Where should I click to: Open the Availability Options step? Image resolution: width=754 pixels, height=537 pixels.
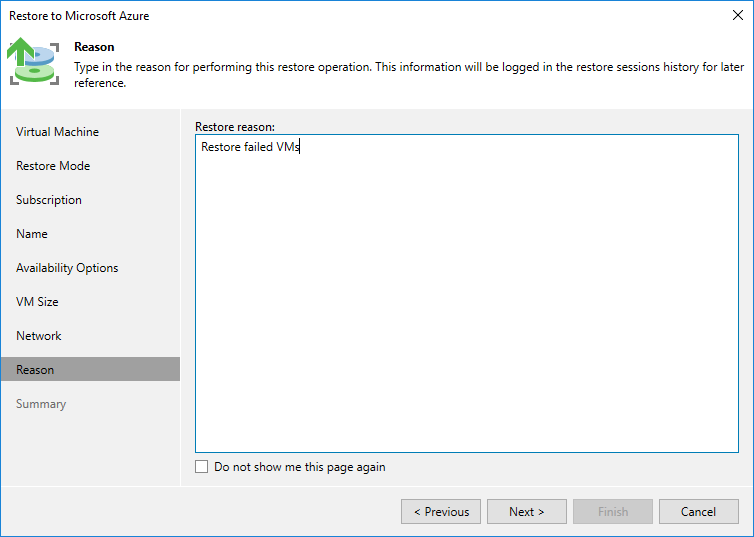pyautogui.click(x=67, y=268)
